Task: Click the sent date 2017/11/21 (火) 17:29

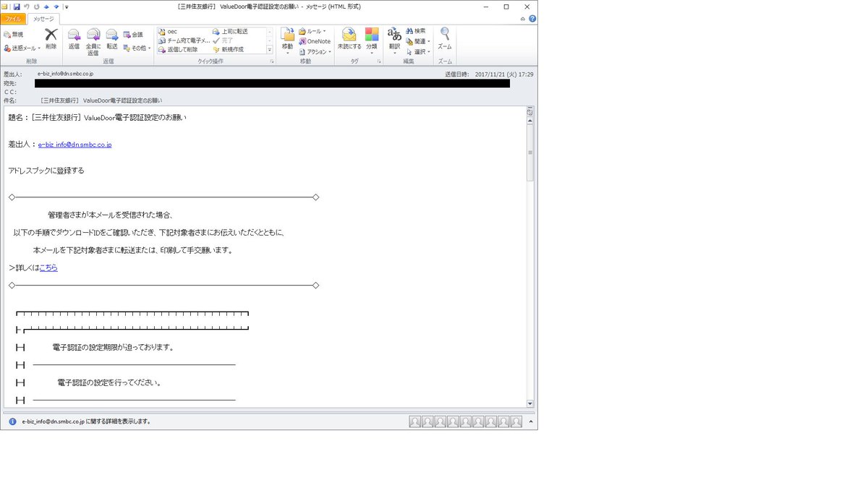Action: 505,74
